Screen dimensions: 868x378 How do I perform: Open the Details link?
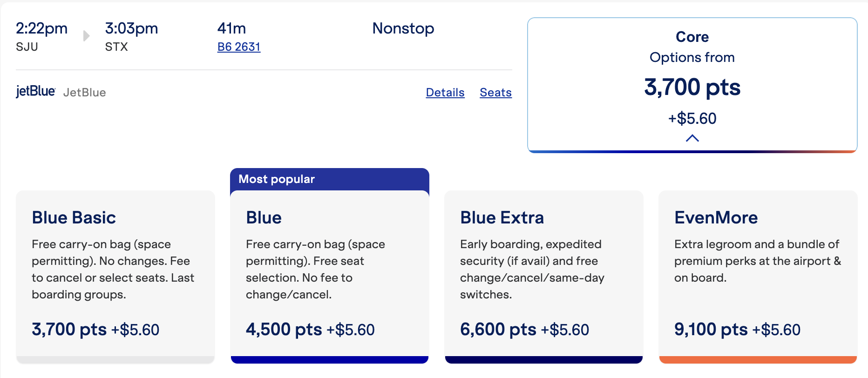[x=445, y=93]
